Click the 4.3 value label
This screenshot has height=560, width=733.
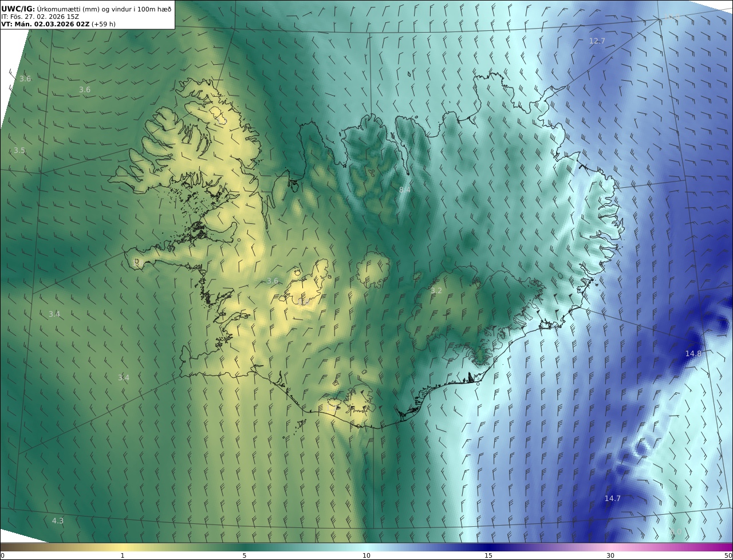58,521
